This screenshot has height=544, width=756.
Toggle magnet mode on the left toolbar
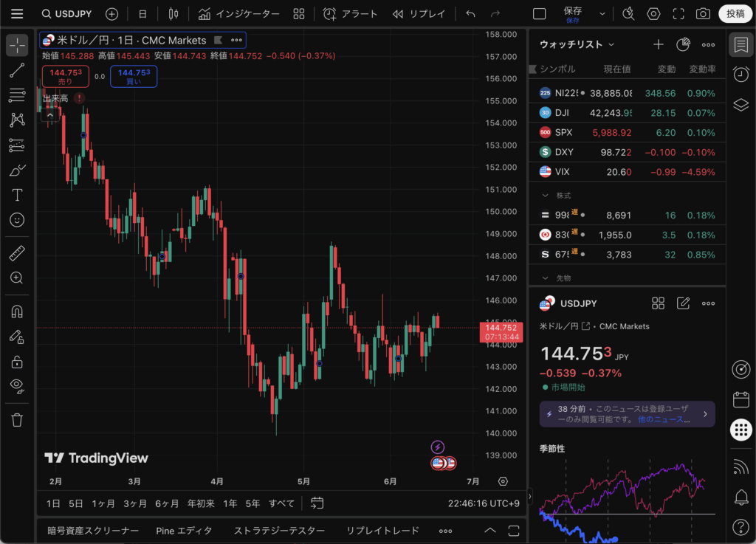(x=17, y=311)
